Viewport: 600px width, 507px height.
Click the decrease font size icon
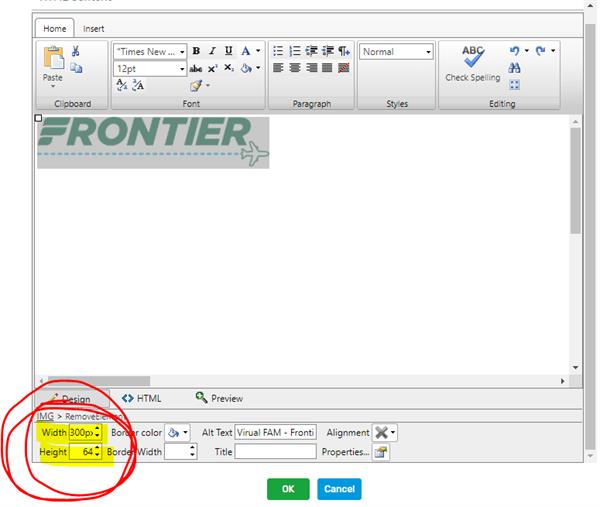pos(121,85)
